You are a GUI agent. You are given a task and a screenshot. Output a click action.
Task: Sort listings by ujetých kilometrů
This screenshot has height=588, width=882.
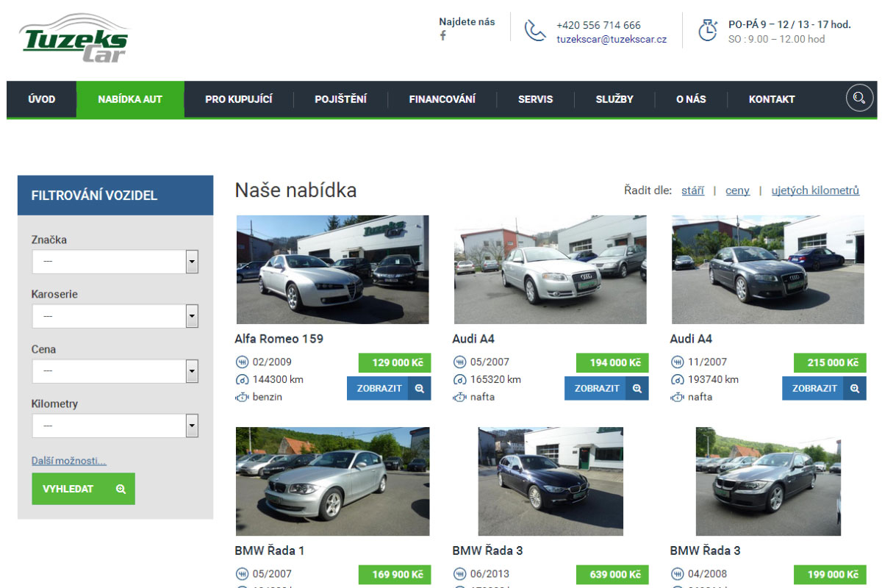(815, 190)
